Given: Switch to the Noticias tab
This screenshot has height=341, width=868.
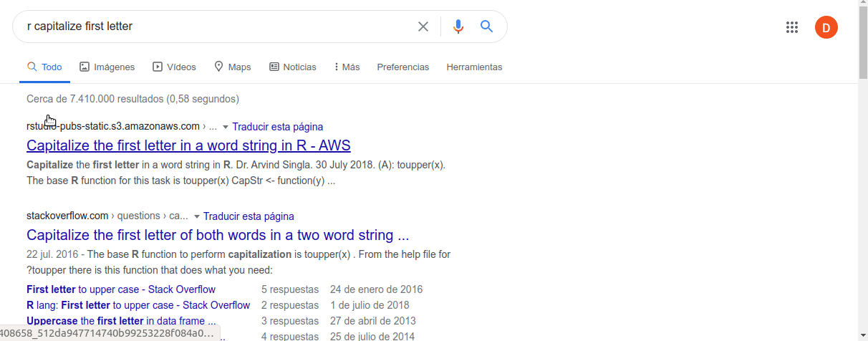Looking at the screenshot, I should coord(292,67).
